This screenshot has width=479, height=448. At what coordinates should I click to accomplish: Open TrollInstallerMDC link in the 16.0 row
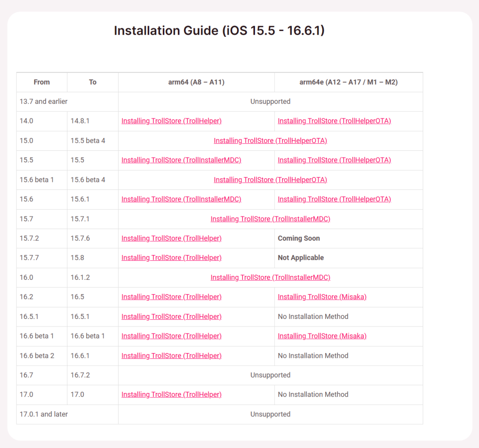271,278
